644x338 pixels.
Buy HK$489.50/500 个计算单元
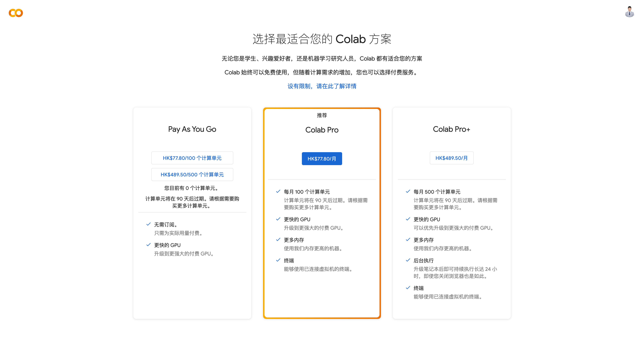(192, 174)
